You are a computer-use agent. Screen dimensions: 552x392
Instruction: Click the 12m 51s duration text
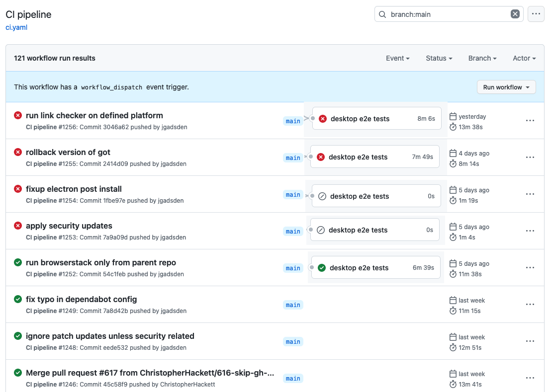click(x=470, y=348)
